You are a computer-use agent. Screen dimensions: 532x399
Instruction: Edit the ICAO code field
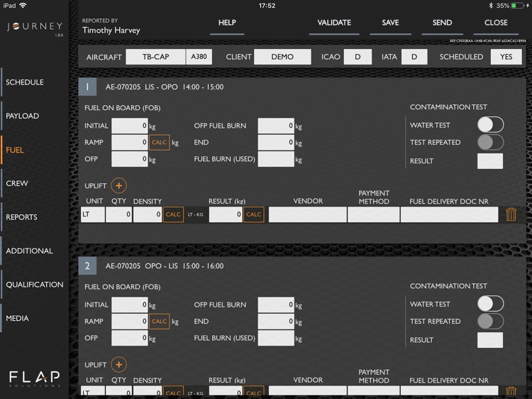358,57
